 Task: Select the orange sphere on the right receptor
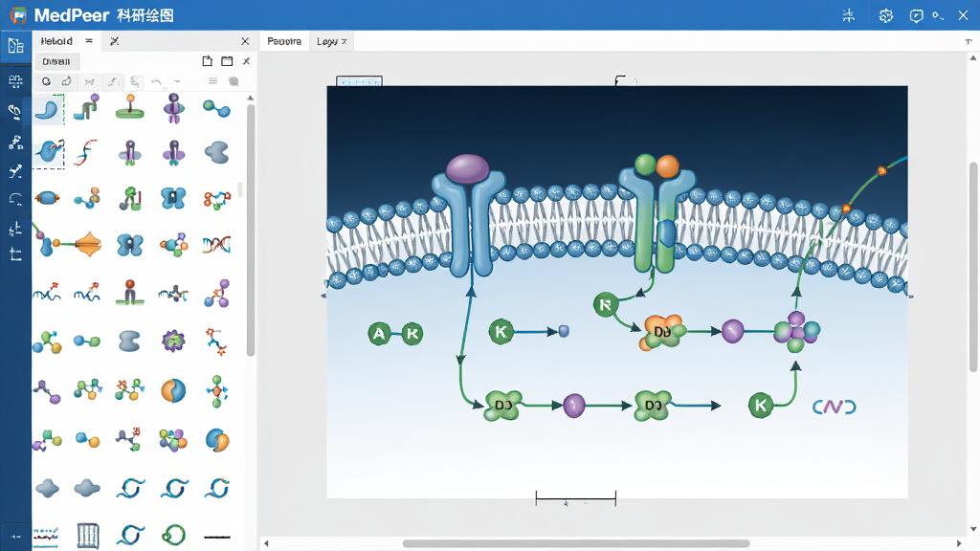point(667,166)
